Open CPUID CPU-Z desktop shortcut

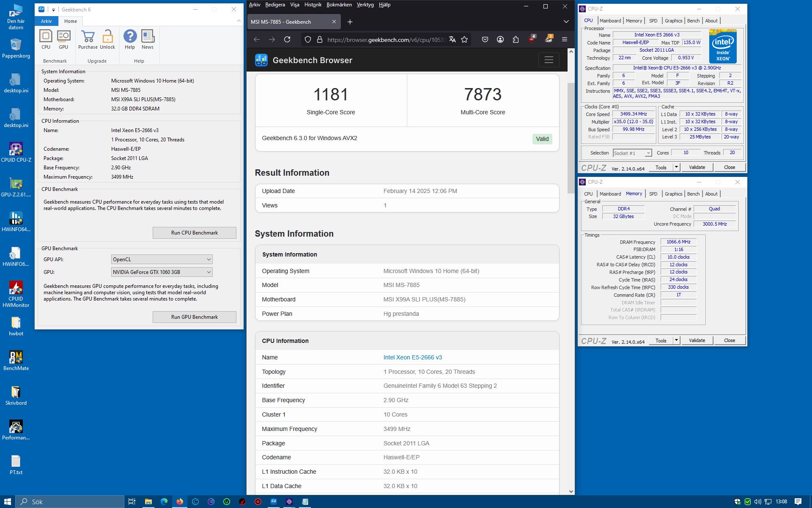pos(16,152)
